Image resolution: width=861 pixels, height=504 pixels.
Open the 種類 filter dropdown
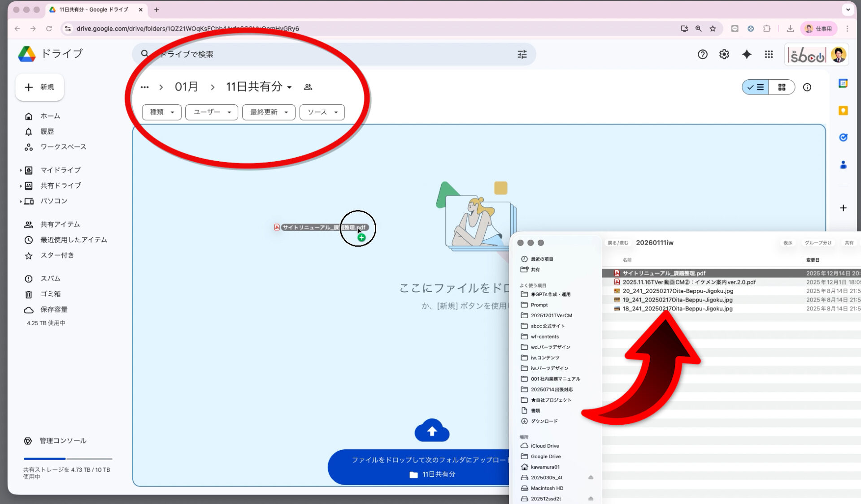[161, 112]
